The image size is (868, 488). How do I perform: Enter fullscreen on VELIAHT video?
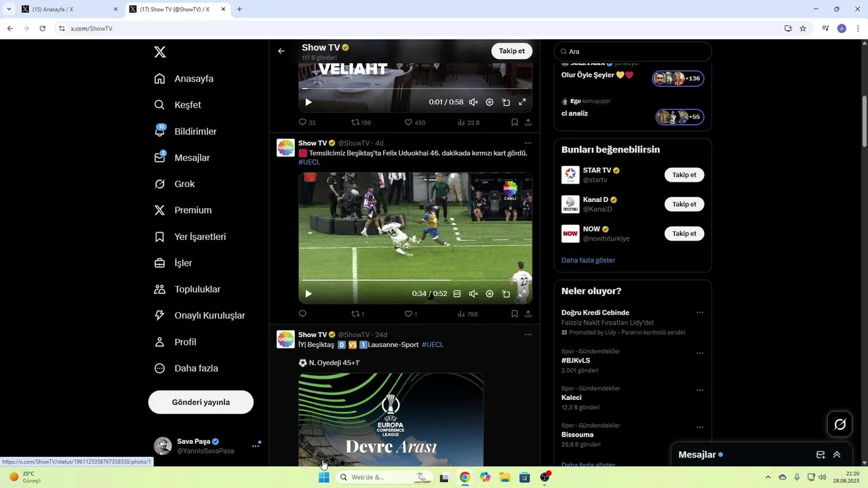(522, 102)
